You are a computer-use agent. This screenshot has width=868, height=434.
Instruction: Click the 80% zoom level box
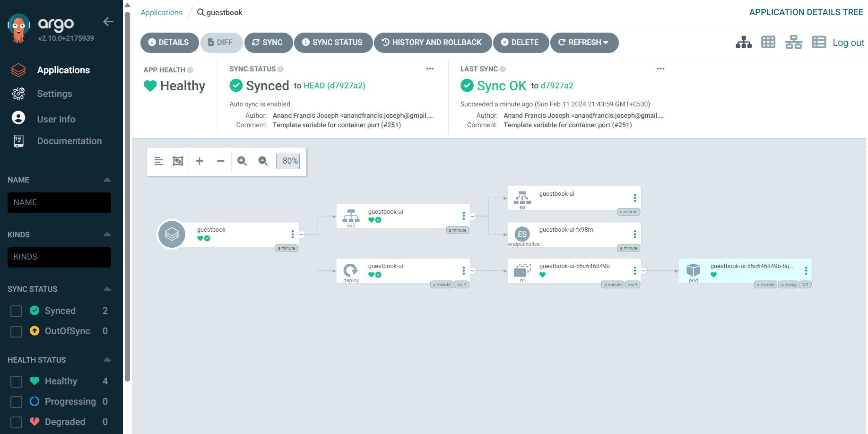(x=288, y=161)
